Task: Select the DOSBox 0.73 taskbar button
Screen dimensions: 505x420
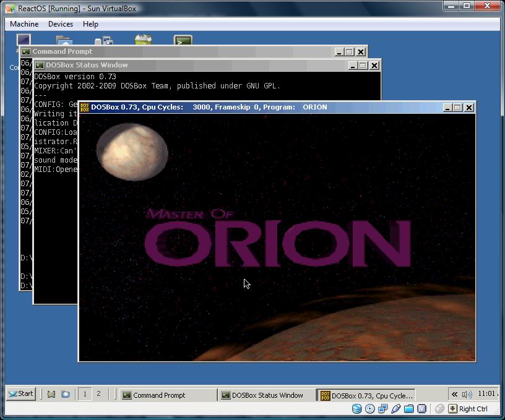Action: [x=365, y=395]
